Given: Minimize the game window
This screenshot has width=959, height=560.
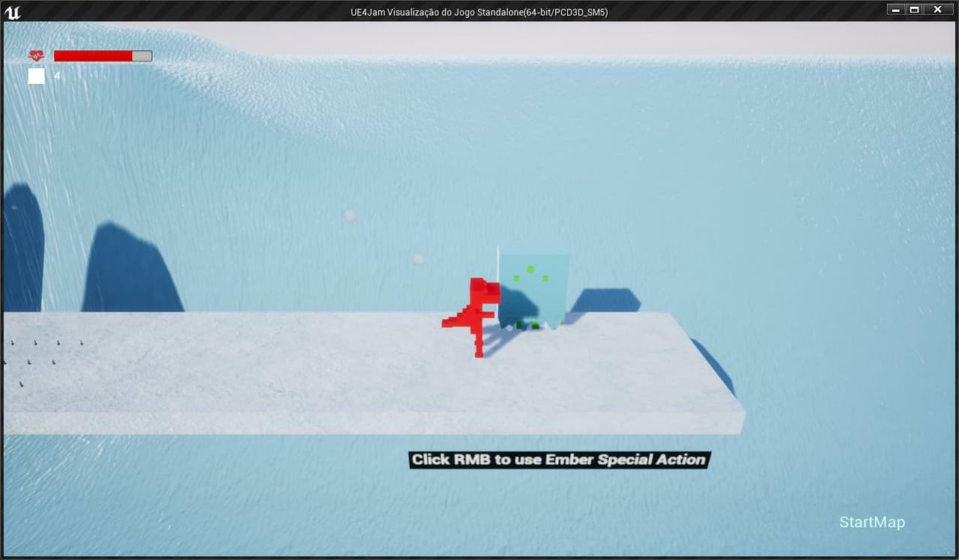Looking at the screenshot, I should click(x=896, y=9).
